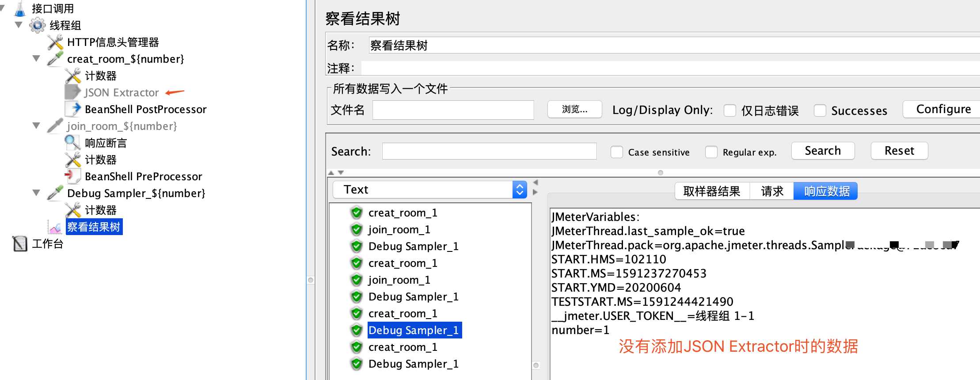Click green shield beside first join_room_1
The image size is (980, 380).
[x=357, y=230]
